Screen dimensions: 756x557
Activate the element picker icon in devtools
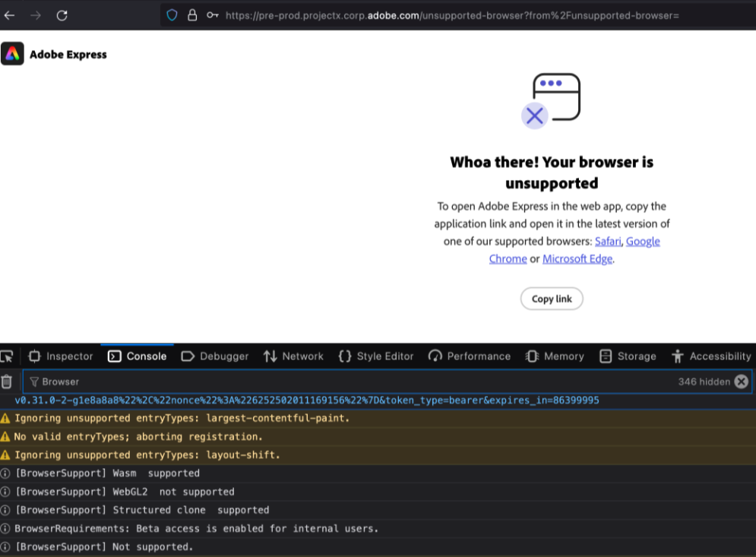[7, 356]
